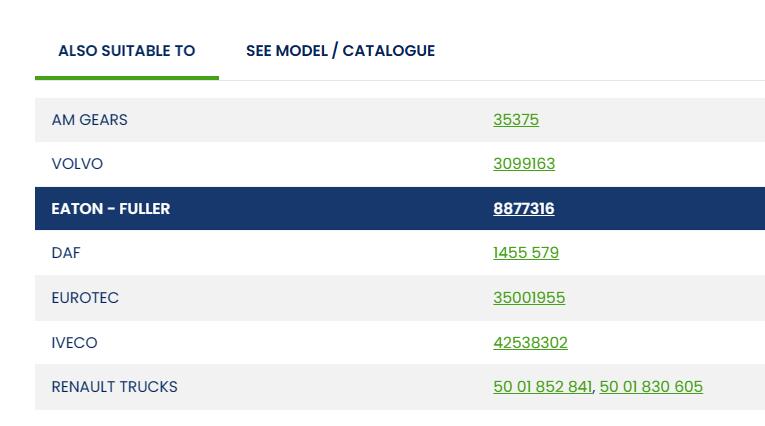Follow the DAF 1455 579 link
This screenshot has height=426, width=765.
(525, 253)
